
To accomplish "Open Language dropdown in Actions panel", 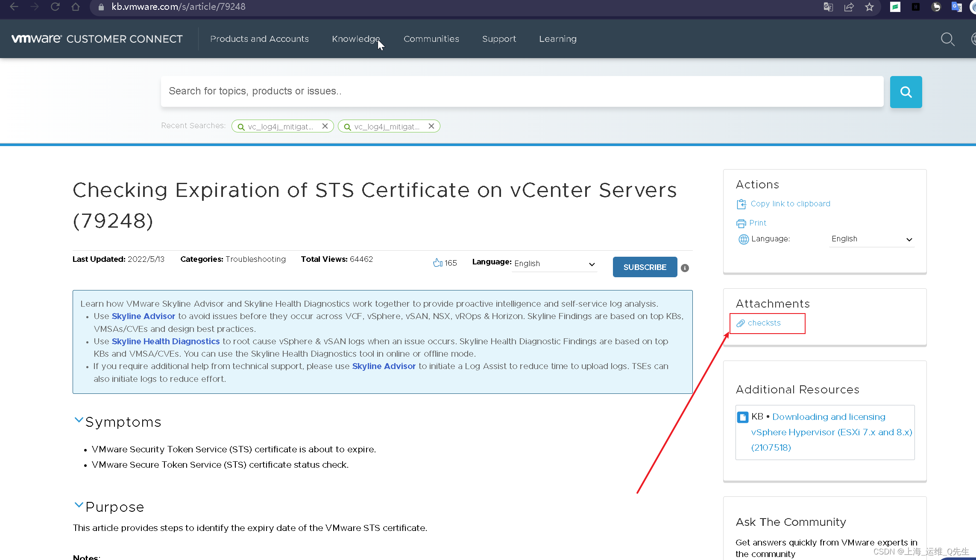I will (871, 239).
